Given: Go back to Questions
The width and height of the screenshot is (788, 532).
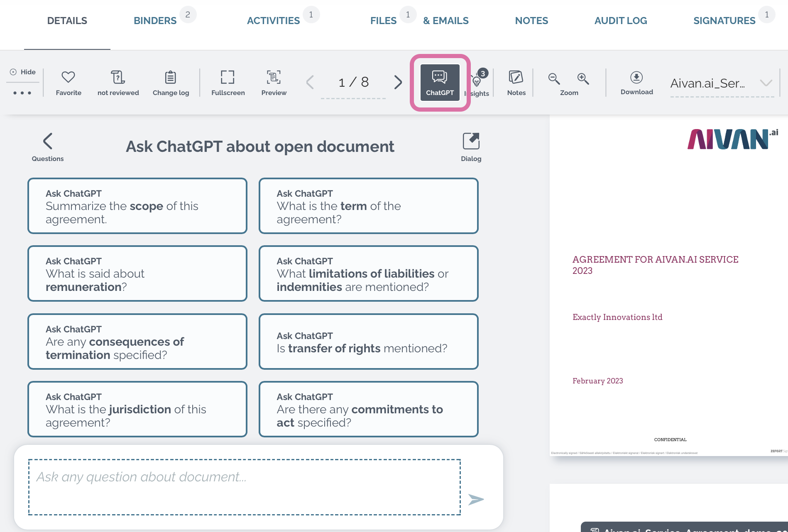Looking at the screenshot, I should click(48, 147).
